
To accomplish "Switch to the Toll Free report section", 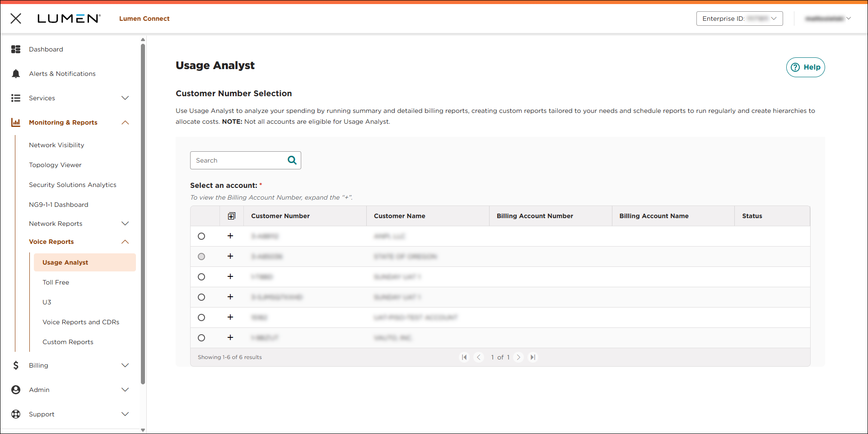I will (56, 282).
